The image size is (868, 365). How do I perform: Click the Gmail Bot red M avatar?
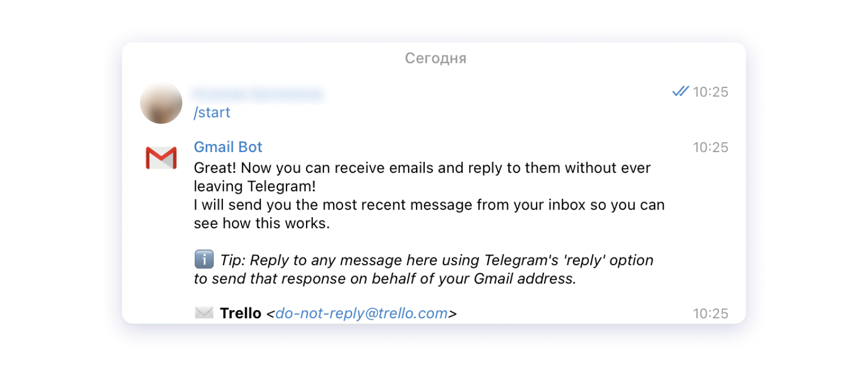point(161,158)
